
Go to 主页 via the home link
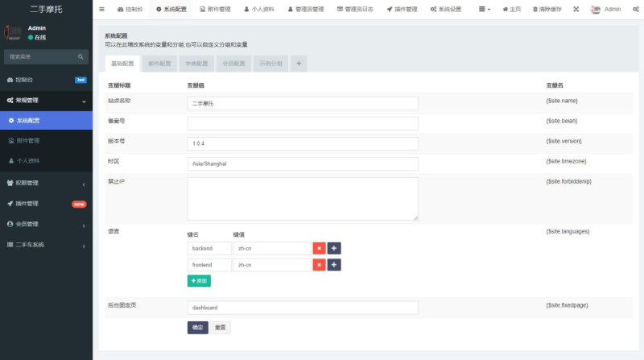click(512, 9)
